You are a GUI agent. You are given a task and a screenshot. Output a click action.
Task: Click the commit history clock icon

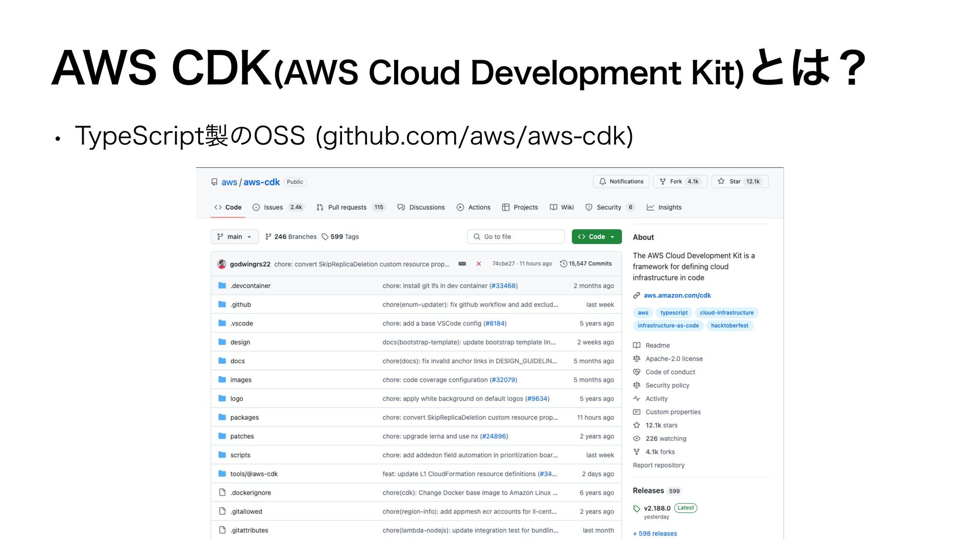563,264
